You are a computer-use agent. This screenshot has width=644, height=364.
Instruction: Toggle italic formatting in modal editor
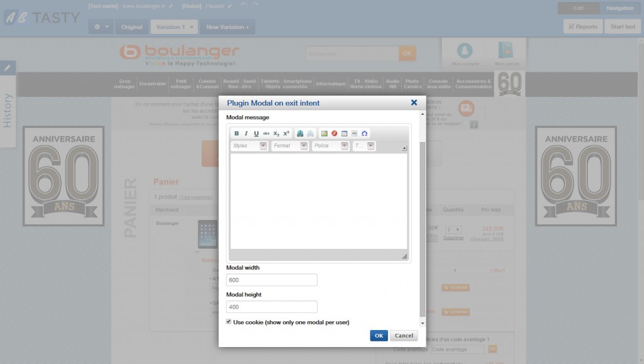coord(247,133)
